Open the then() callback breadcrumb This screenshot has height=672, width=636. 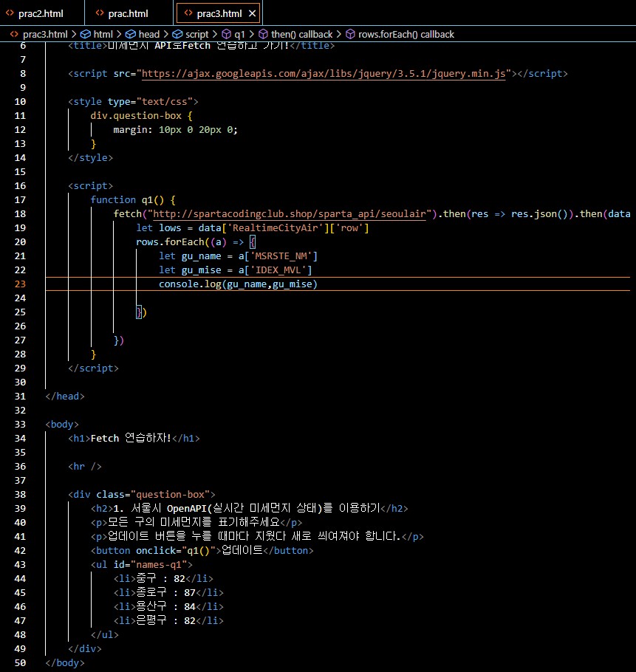click(x=301, y=34)
